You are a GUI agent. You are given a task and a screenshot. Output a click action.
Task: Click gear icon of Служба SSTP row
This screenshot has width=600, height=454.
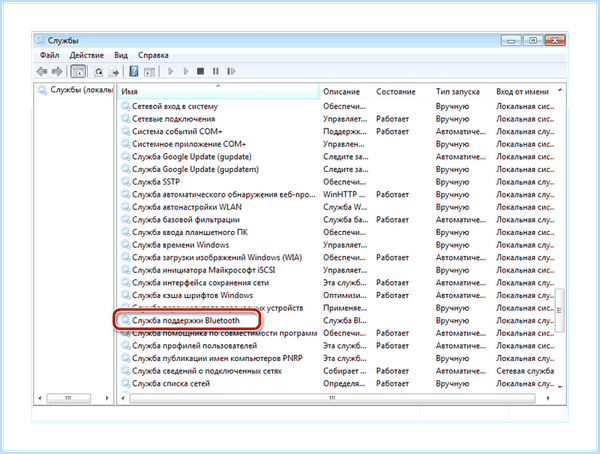pyautogui.click(x=126, y=181)
